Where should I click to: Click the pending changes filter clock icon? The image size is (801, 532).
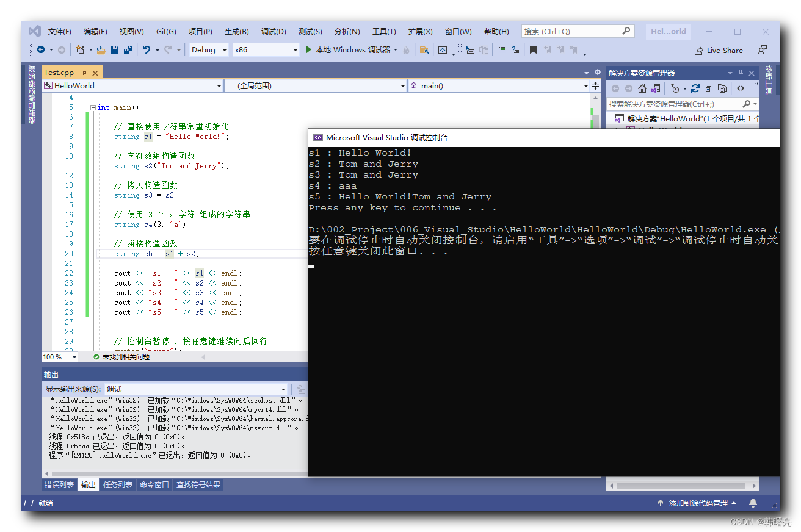pos(675,88)
